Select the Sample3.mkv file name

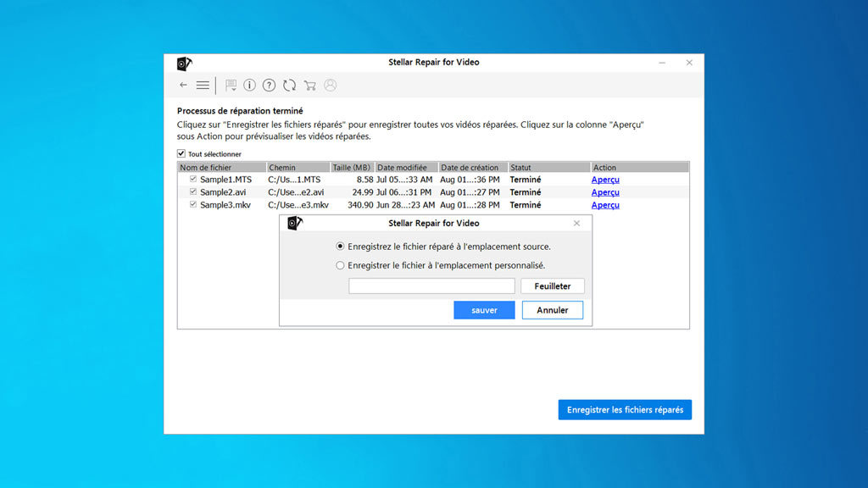click(225, 205)
